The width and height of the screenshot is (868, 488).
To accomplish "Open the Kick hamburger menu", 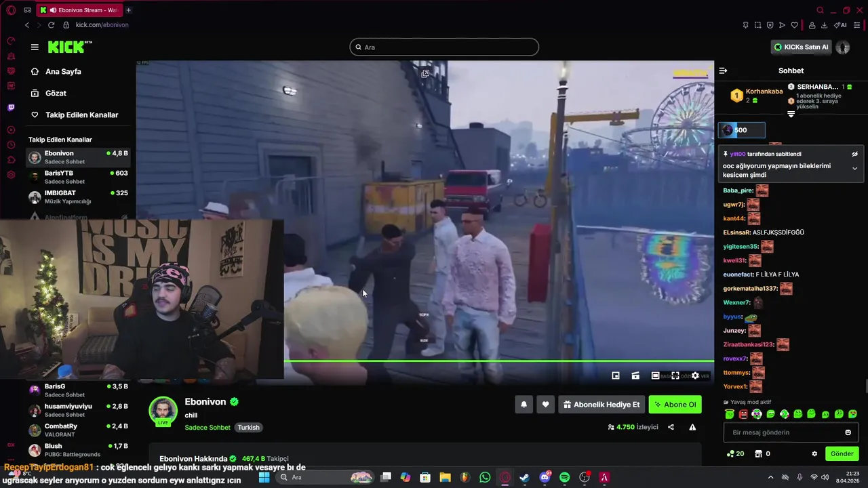I will tap(35, 47).
